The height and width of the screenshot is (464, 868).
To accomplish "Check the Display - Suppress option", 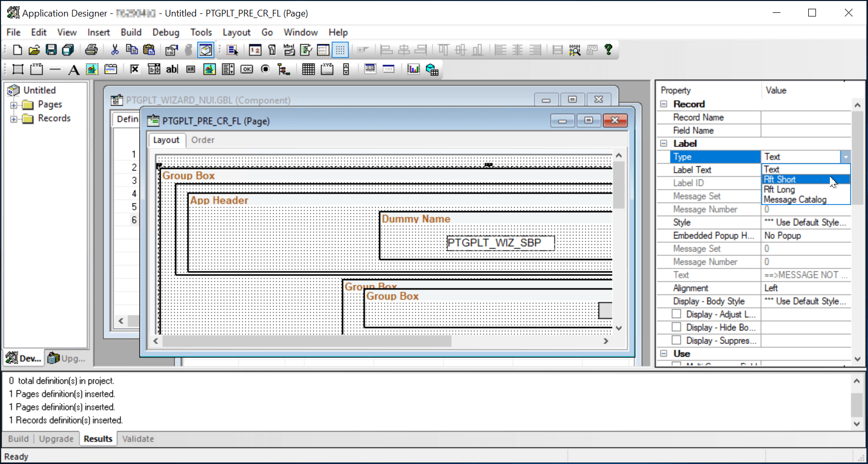I will coord(676,340).
